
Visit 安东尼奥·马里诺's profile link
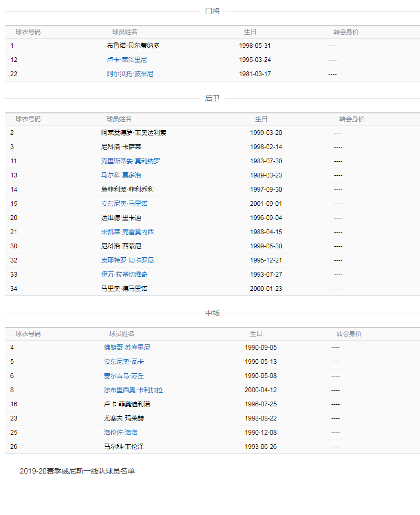tap(124, 204)
